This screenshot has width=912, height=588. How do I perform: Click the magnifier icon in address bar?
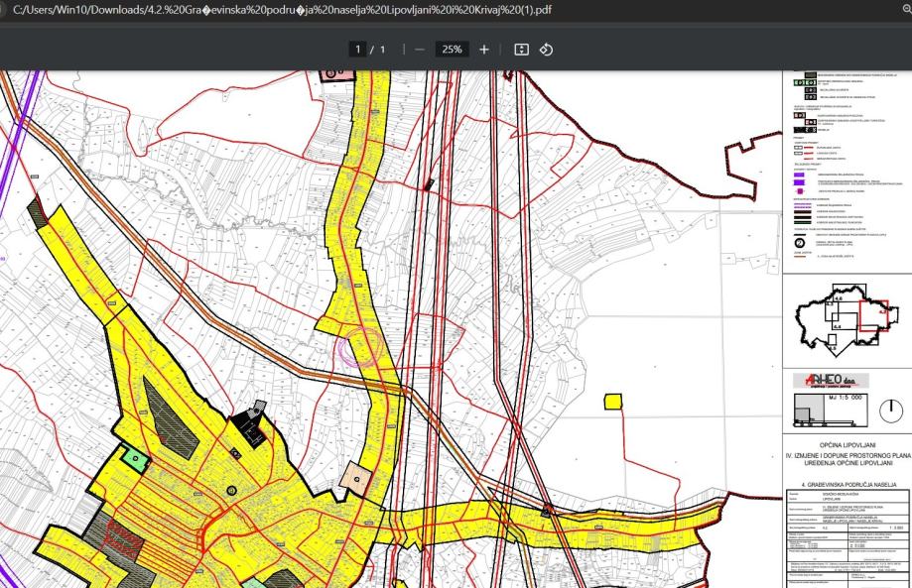coord(904,10)
